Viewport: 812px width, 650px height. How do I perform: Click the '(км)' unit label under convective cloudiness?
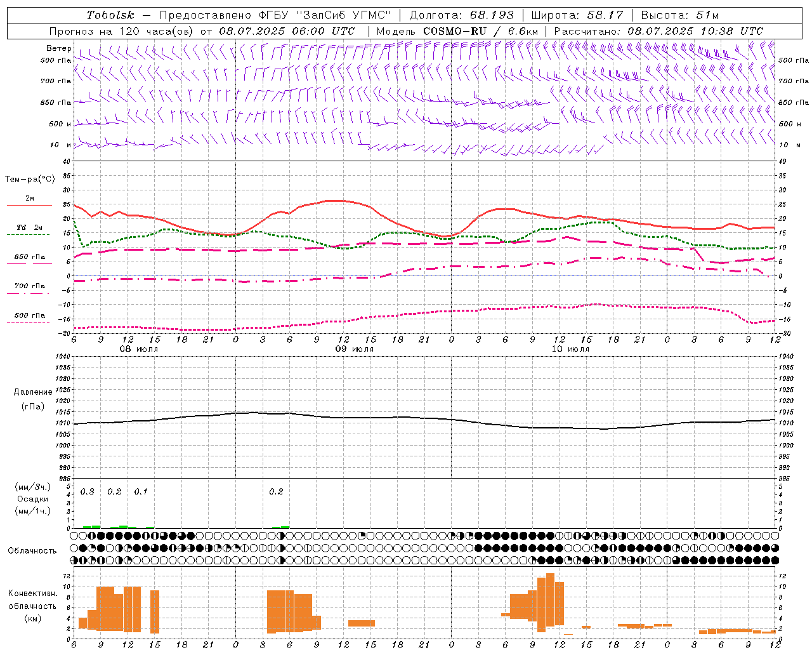point(33,618)
